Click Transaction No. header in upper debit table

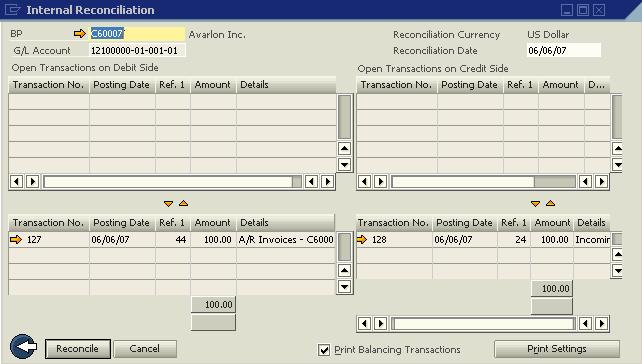(48, 85)
